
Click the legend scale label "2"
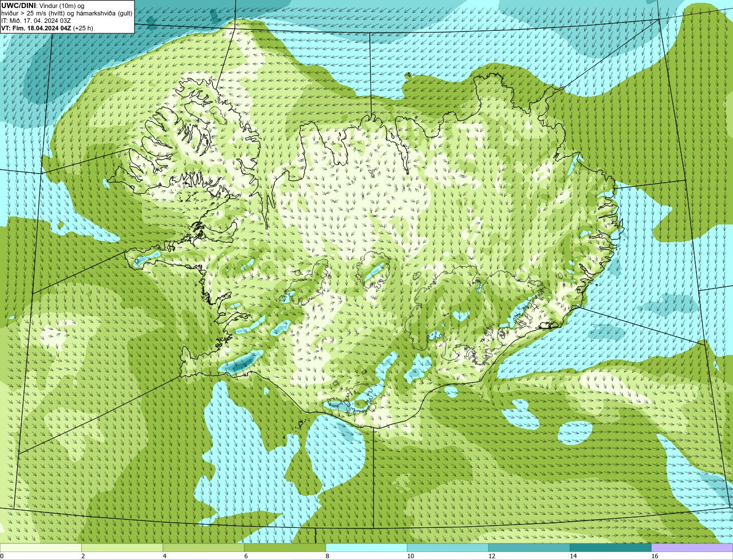pyautogui.click(x=83, y=556)
